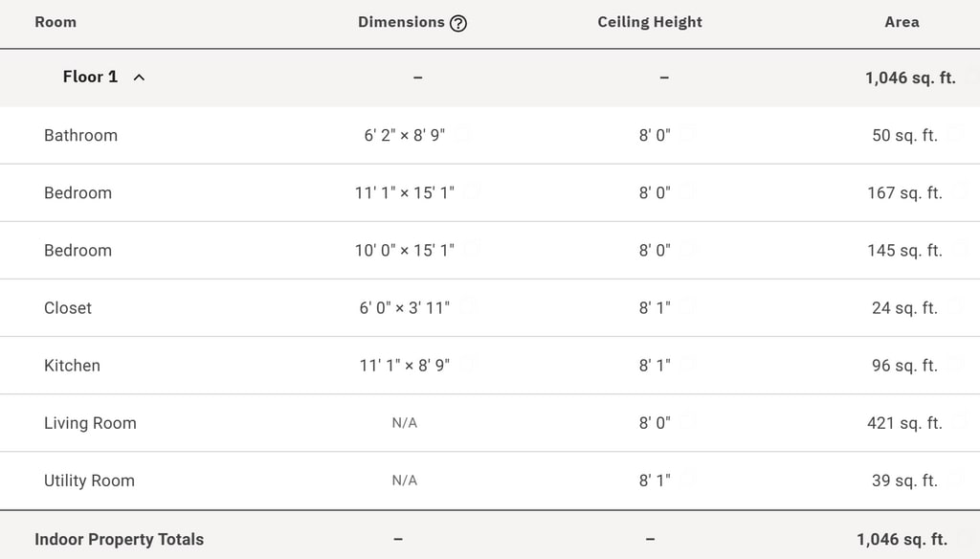Click the Ceiling Height column header
The image size is (980, 559).
(x=650, y=22)
